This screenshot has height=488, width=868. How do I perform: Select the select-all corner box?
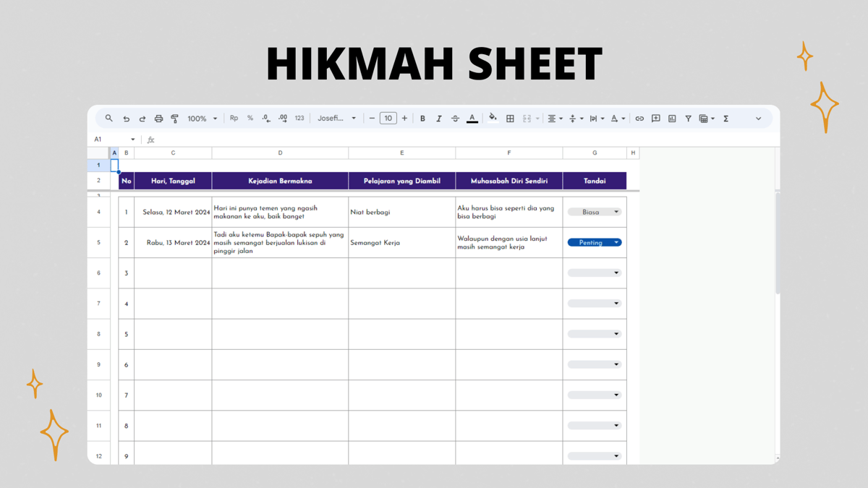(98, 153)
